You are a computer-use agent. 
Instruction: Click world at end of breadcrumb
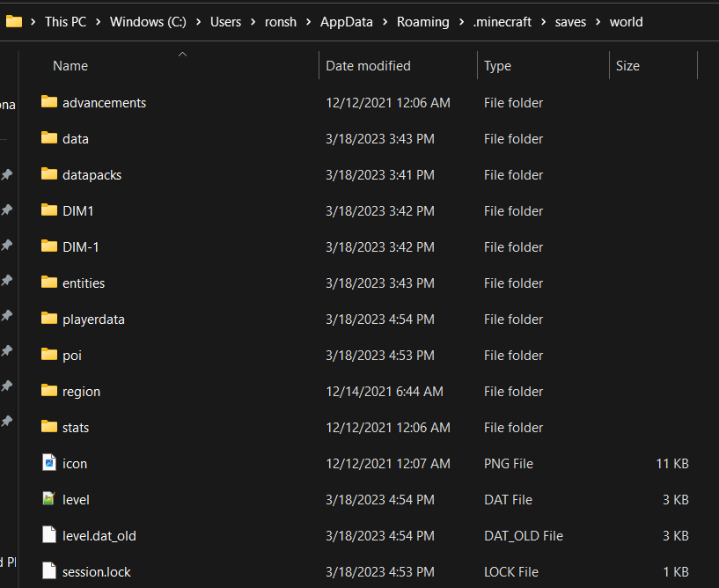[626, 22]
